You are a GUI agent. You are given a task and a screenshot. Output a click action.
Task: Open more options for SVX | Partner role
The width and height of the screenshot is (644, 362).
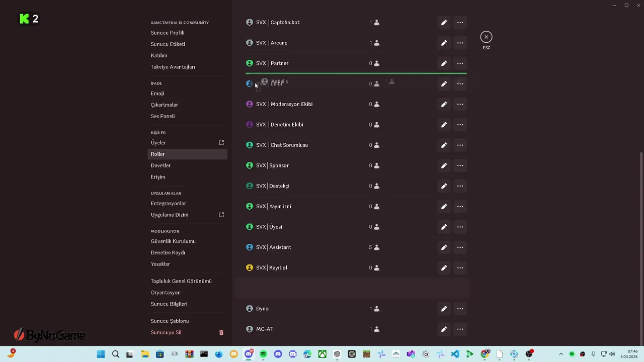(460, 63)
